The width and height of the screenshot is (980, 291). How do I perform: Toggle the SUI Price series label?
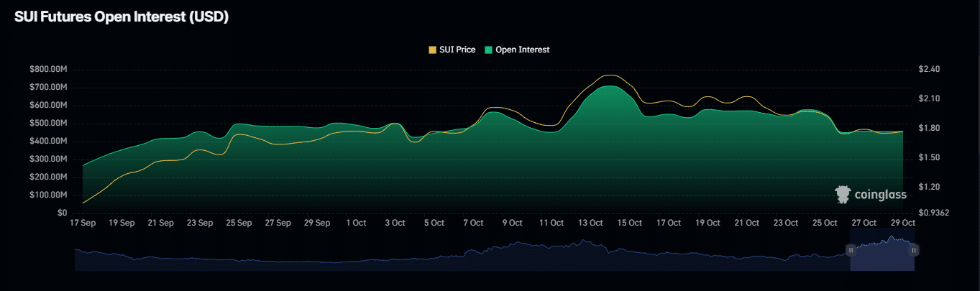457,50
